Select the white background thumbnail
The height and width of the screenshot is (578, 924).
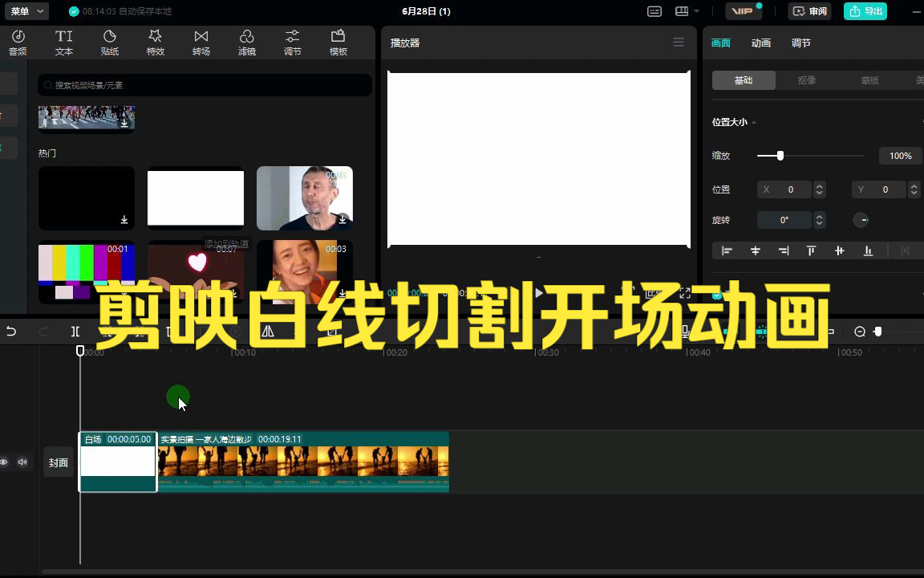pos(196,198)
